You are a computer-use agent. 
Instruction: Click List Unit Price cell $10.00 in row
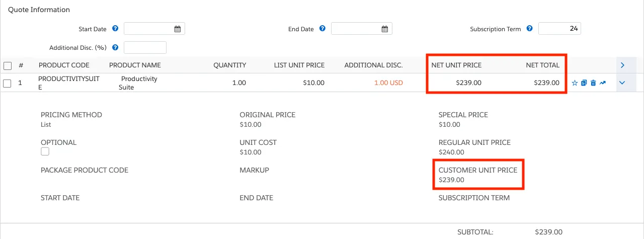pos(313,83)
